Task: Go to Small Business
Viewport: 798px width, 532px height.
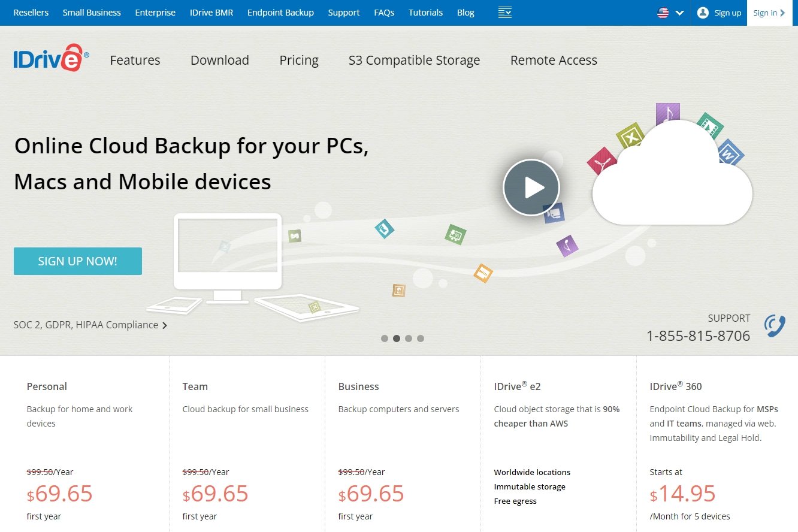Action: click(92, 13)
